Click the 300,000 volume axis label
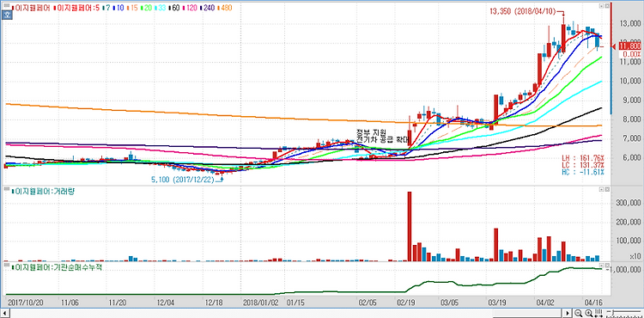 [628, 203]
